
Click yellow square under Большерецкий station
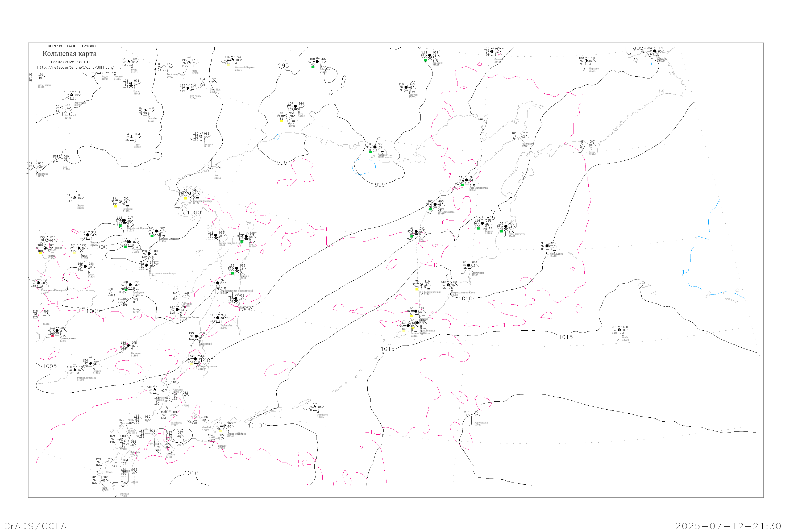(417, 289)
